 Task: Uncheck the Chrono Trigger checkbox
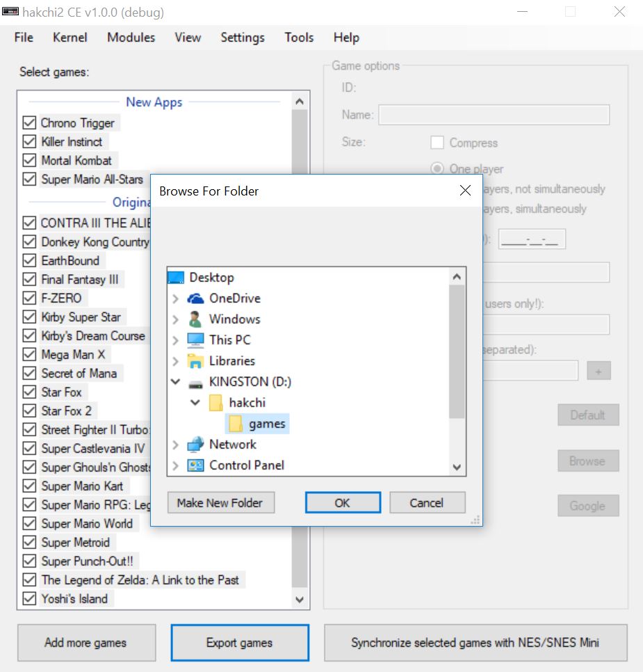tap(29, 123)
